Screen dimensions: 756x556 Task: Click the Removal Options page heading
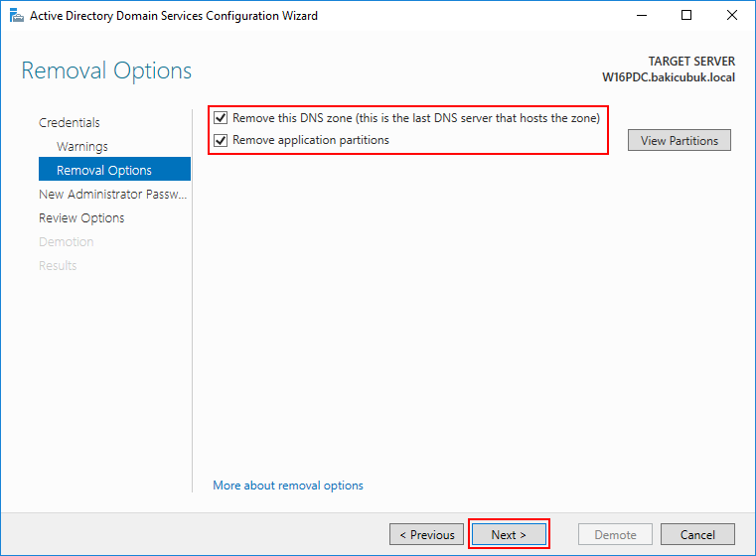[x=106, y=70]
